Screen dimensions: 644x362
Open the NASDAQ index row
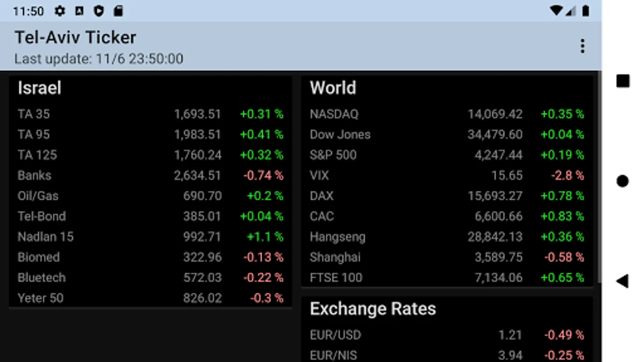coord(446,114)
